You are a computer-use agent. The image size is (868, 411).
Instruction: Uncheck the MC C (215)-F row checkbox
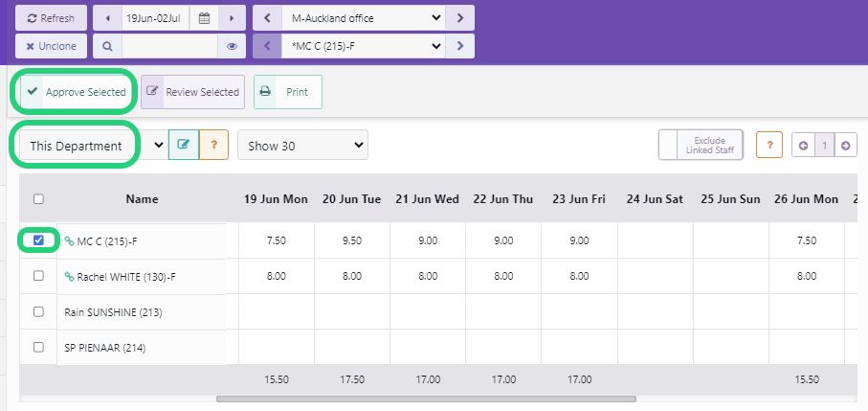point(38,240)
